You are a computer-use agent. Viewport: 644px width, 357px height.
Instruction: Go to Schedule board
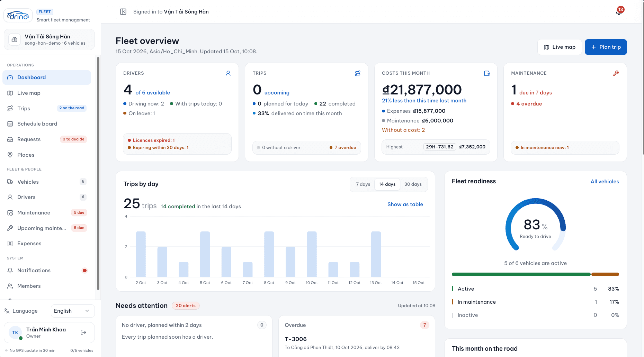[47, 124]
